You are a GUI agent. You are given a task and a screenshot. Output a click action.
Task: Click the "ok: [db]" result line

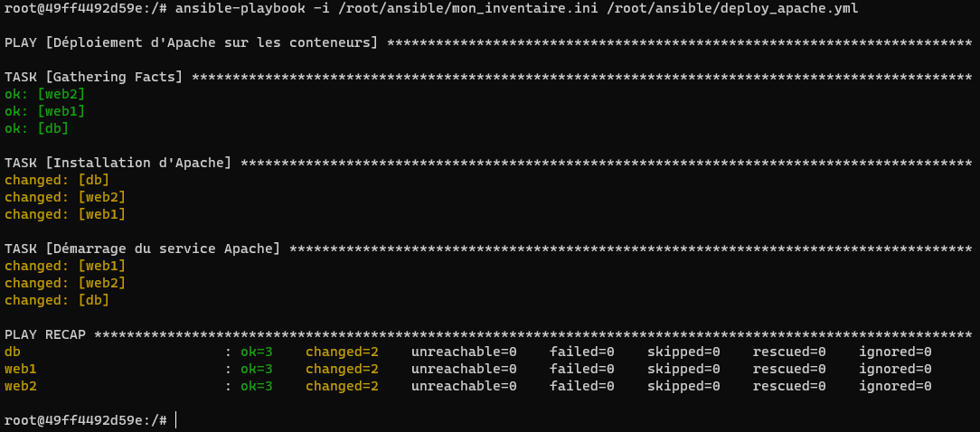(x=37, y=128)
